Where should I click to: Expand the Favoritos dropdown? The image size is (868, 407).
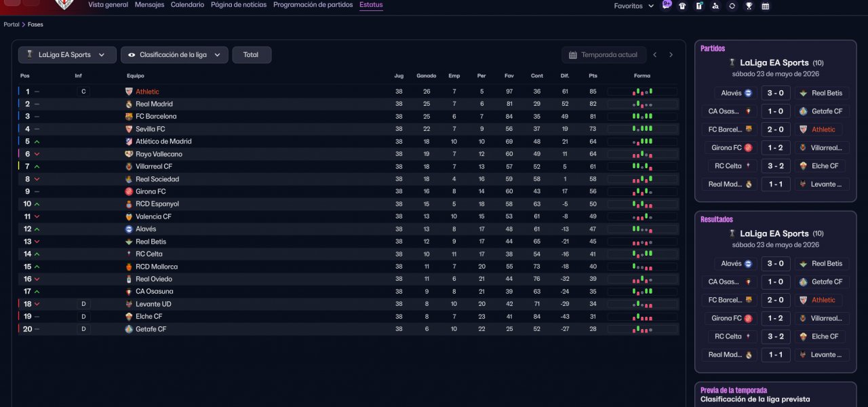634,6
